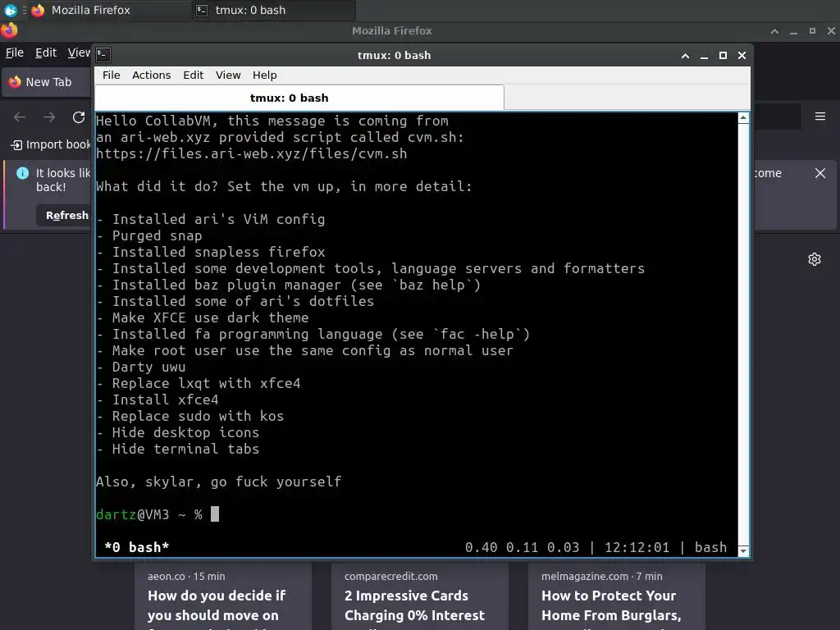Close the Mozilla Firefox window

[831, 31]
